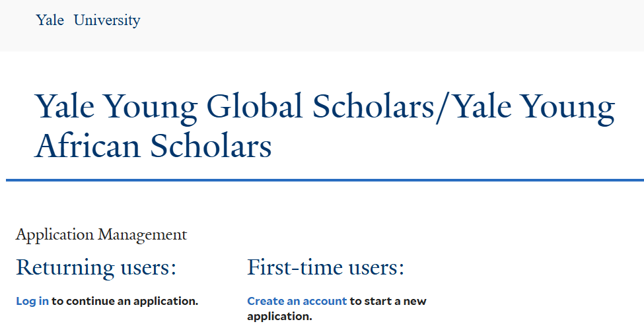The image size is (644, 330).
Task: Click the blue horizontal divider line
Action: pos(325,180)
